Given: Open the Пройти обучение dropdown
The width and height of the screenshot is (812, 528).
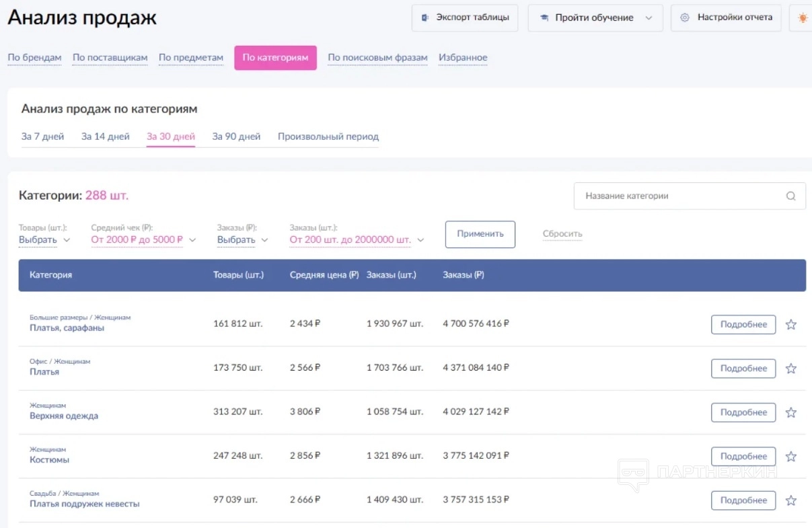Looking at the screenshot, I should point(595,18).
